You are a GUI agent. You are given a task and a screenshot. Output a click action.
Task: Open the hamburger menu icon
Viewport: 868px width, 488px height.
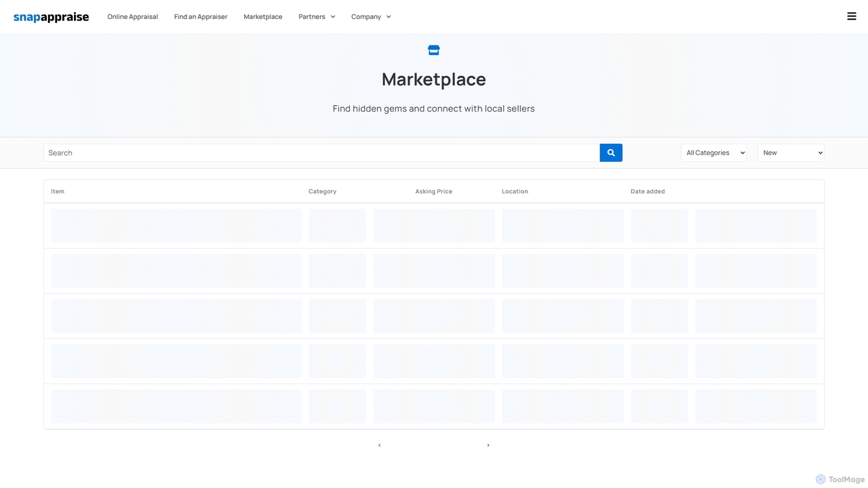(852, 16)
